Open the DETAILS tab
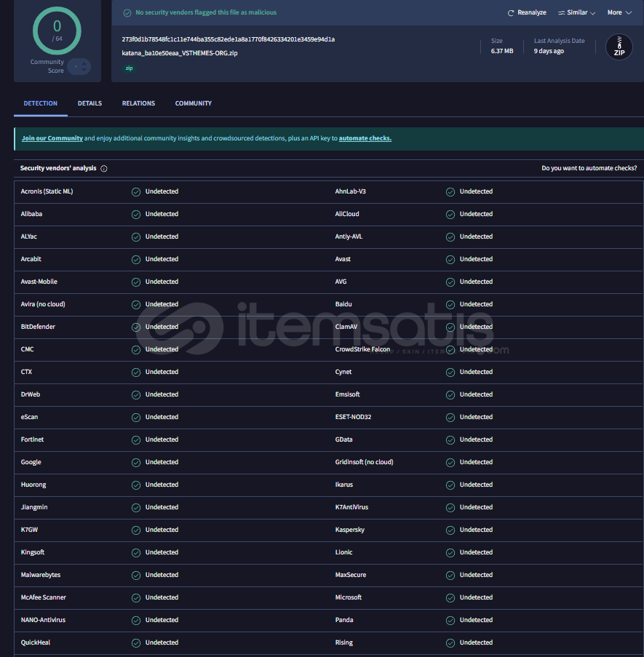 90,103
